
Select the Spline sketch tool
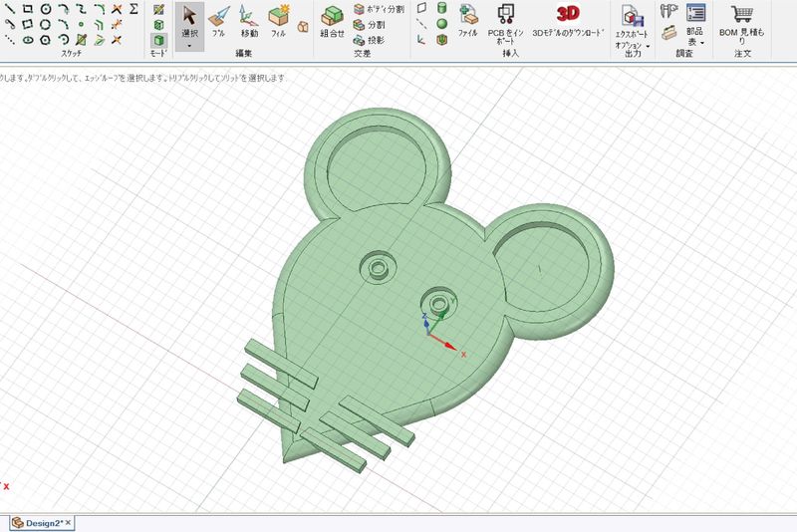tap(82, 9)
